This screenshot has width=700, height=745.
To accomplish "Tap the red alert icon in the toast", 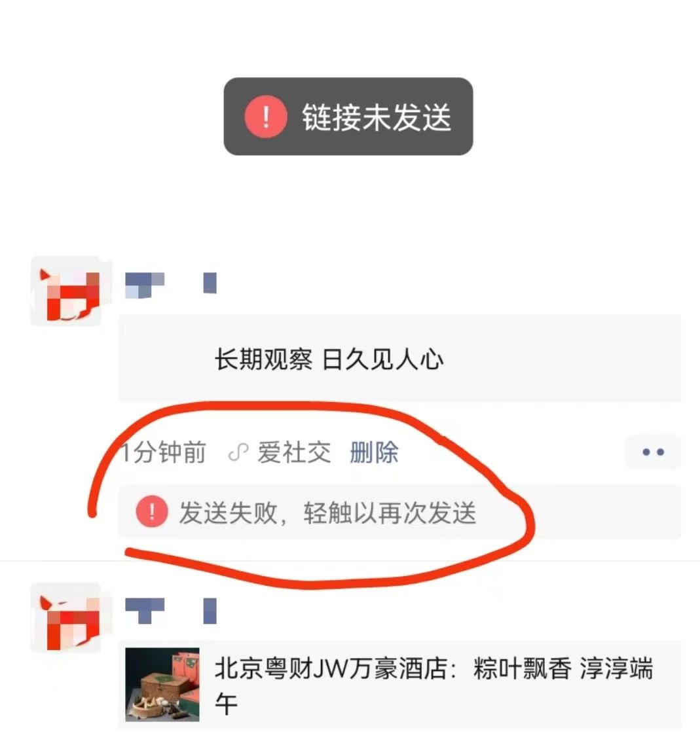I will 266,117.
